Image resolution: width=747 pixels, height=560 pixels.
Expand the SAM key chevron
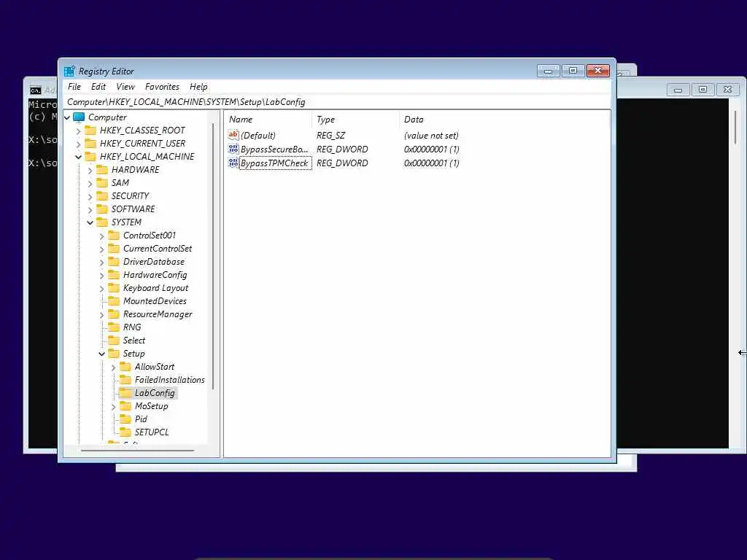(90, 183)
